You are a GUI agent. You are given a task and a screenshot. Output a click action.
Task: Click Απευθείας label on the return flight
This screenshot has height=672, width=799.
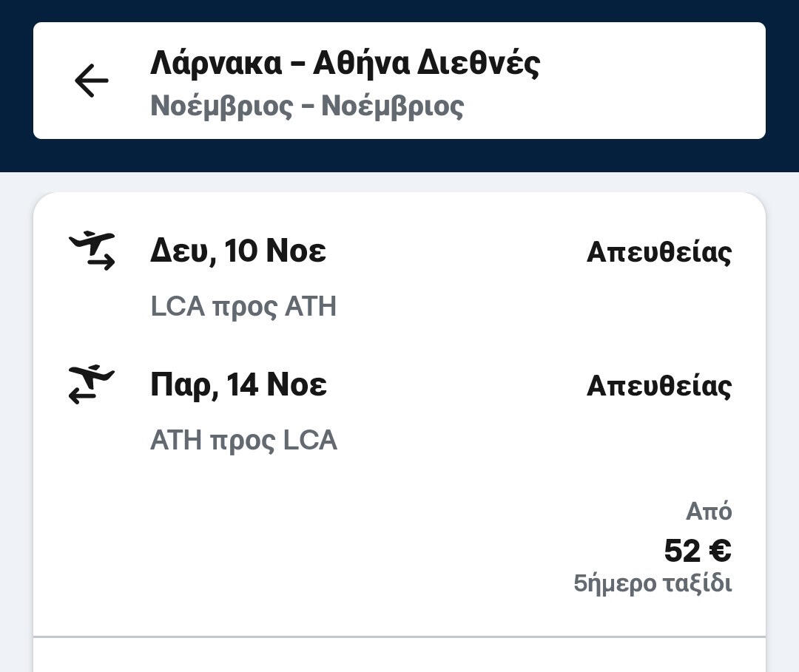tap(658, 386)
